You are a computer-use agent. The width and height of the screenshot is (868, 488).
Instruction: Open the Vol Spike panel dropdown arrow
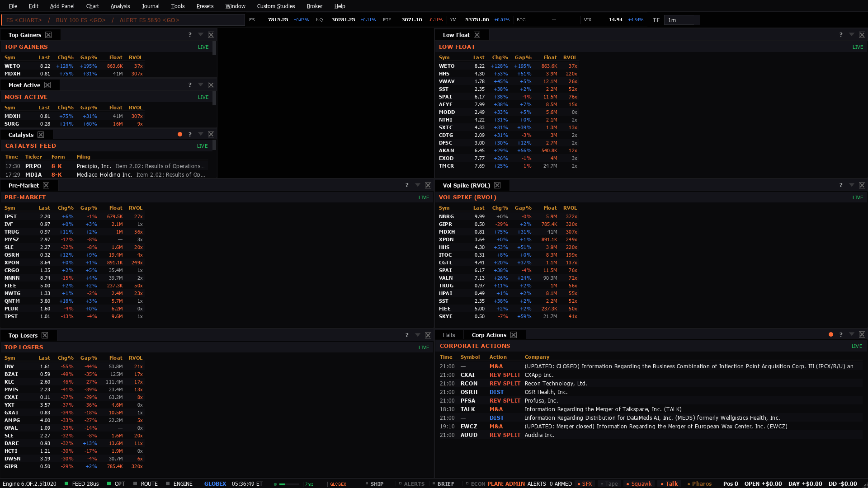pyautogui.click(x=852, y=185)
